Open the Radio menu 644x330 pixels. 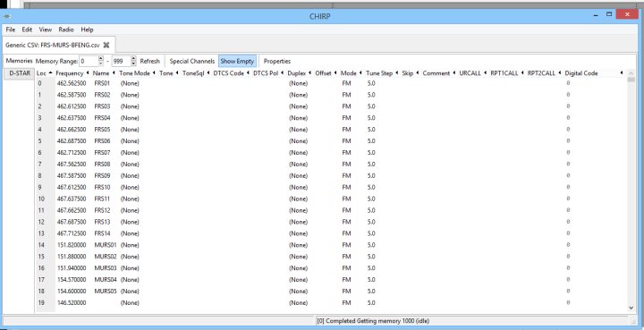click(66, 30)
